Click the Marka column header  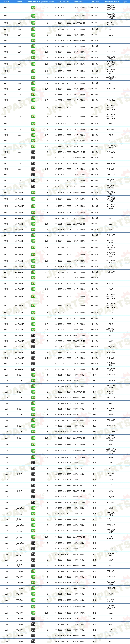coord(6,2)
